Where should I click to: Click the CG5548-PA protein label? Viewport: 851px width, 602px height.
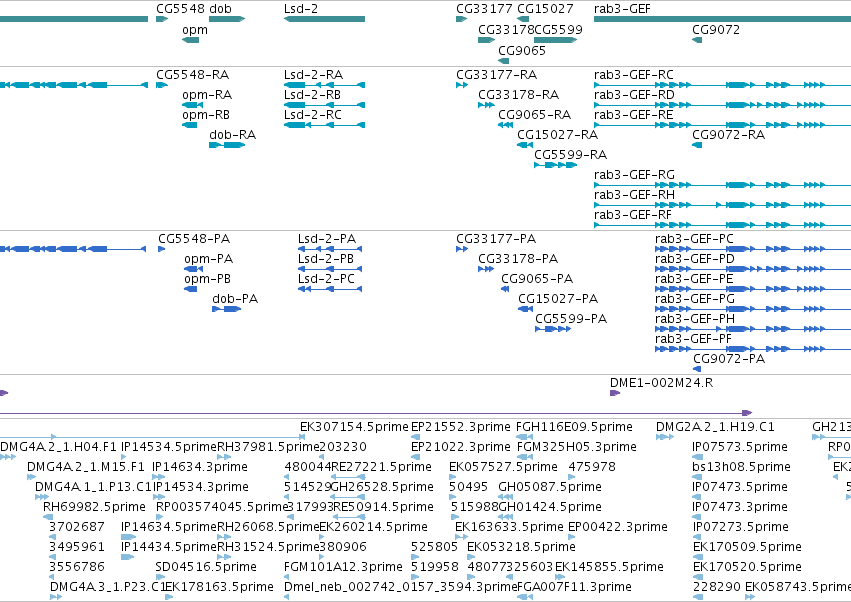point(194,239)
